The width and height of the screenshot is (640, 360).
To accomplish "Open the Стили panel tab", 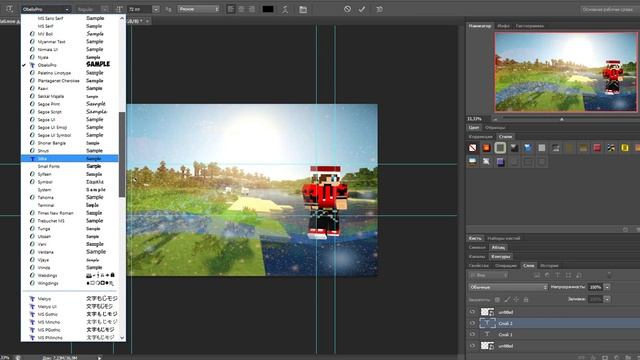I will click(x=505, y=137).
